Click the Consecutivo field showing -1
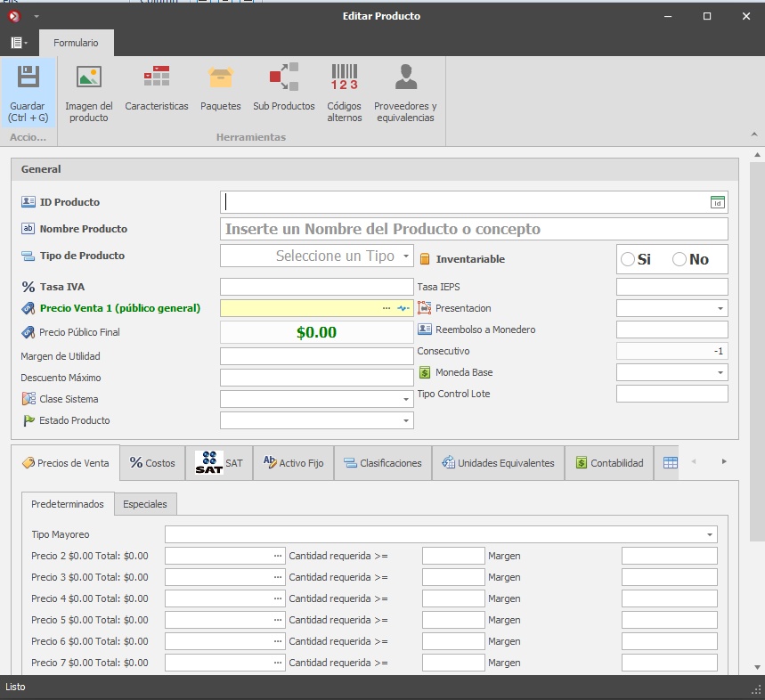The height and width of the screenshot is (700, 765). pos(671,351)
